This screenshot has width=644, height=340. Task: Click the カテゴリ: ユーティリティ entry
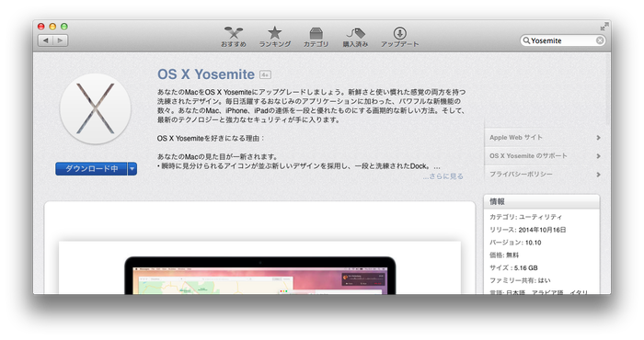click(525, 217)
